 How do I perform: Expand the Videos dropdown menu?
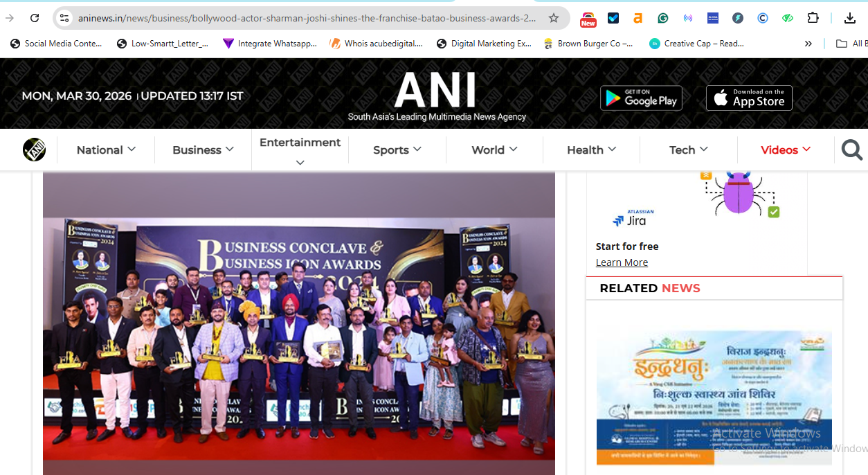(786, 150)
